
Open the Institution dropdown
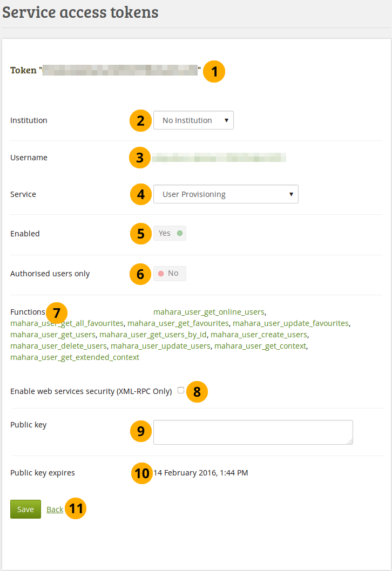point(193,120)
